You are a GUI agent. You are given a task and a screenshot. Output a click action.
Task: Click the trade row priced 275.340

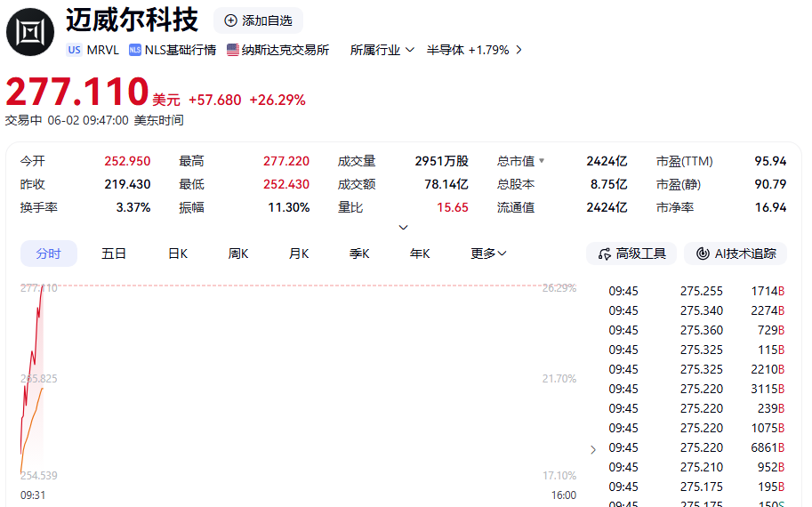pyautogui.click(x=696, y=310)
